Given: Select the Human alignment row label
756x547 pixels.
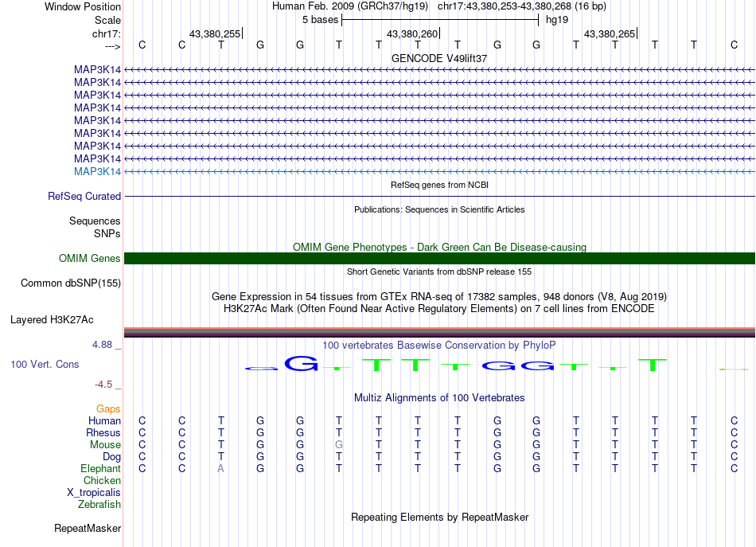Looking at the screenshot, I should point(104,421).
